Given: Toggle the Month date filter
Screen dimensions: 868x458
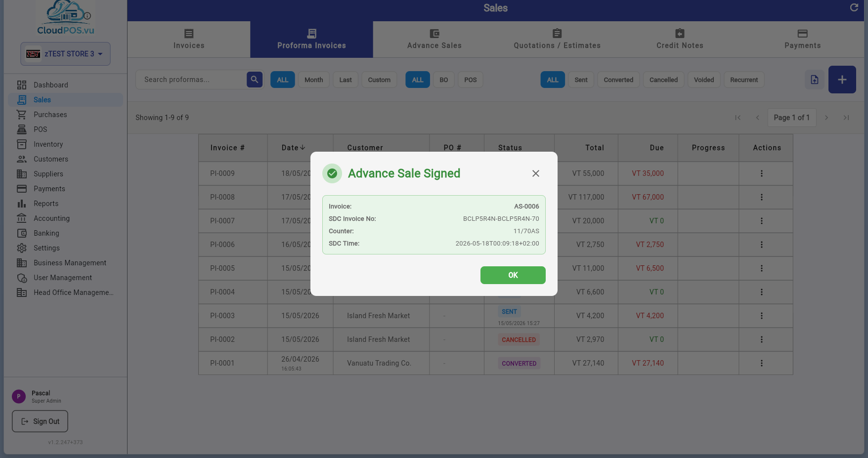Looking at the screenshot, I should coord(313,80).
